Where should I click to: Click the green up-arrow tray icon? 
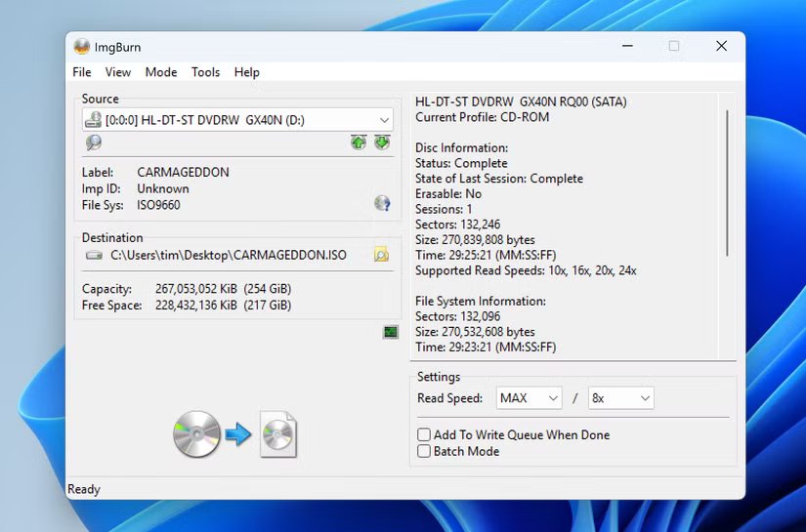pos(359,143)
